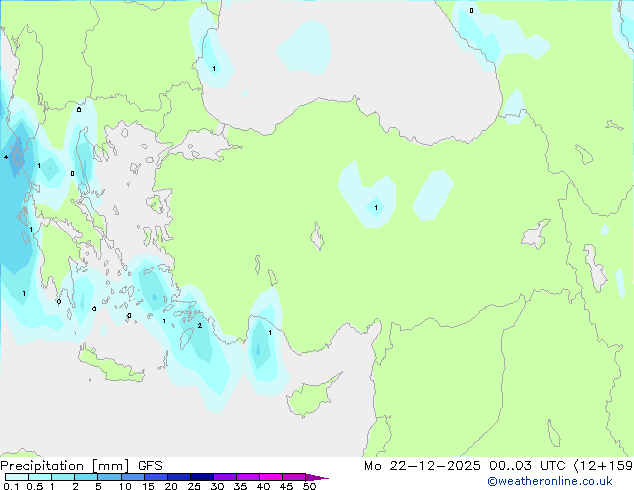Click the purple arrow tip above 50 mm

(x=317, y=477)
